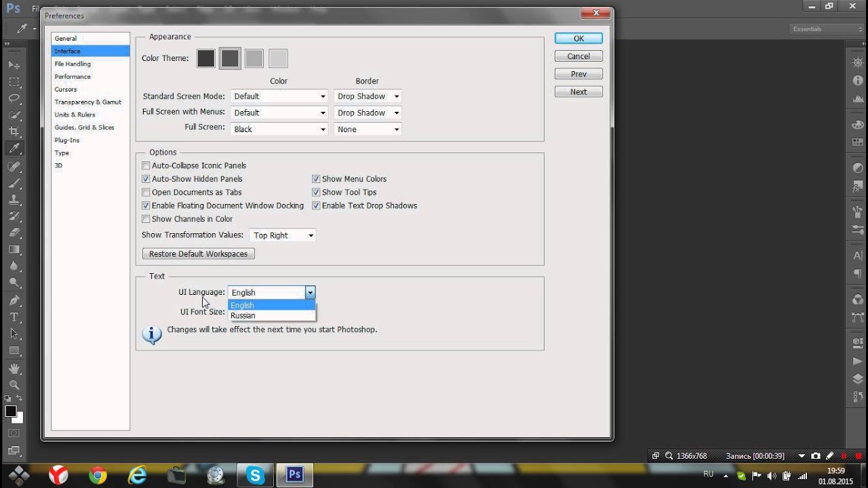868x488 pixels.
Task: Select the Move tool
Action: click(x=14, y=65)
